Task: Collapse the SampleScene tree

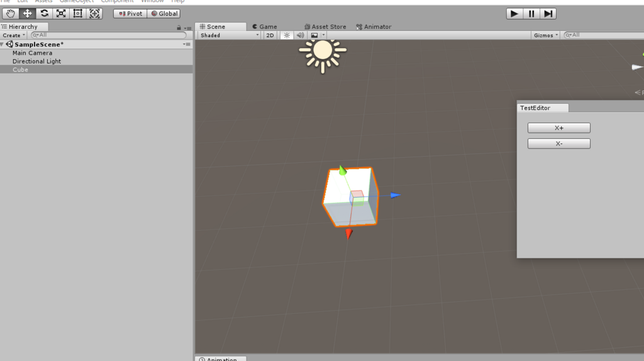Action: click(x=3, y=45)
